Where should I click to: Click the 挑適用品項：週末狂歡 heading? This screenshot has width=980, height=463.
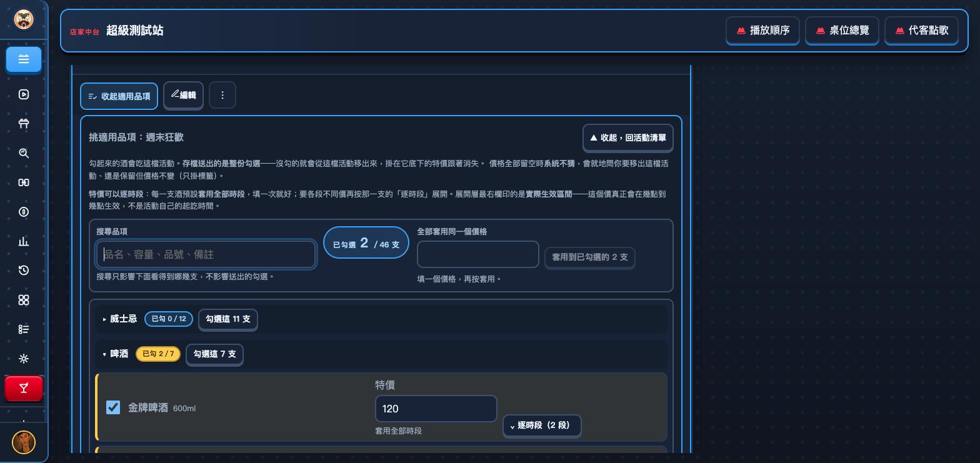tap(136, 137)
